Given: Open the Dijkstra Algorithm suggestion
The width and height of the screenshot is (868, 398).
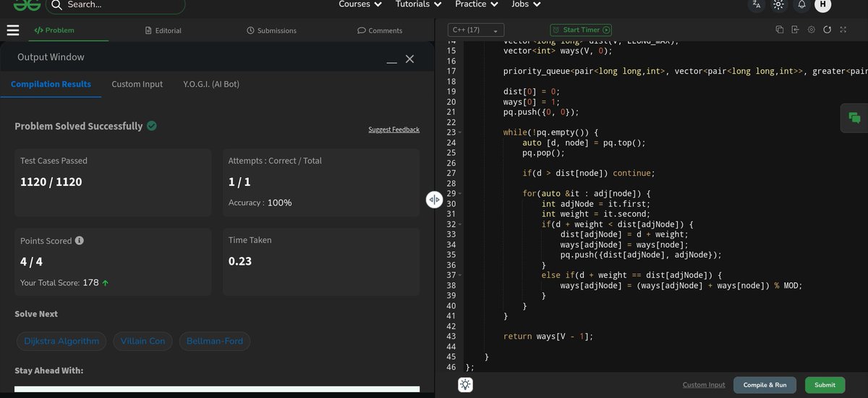Looking at the screenshot, I should click(x=61, y=341).
